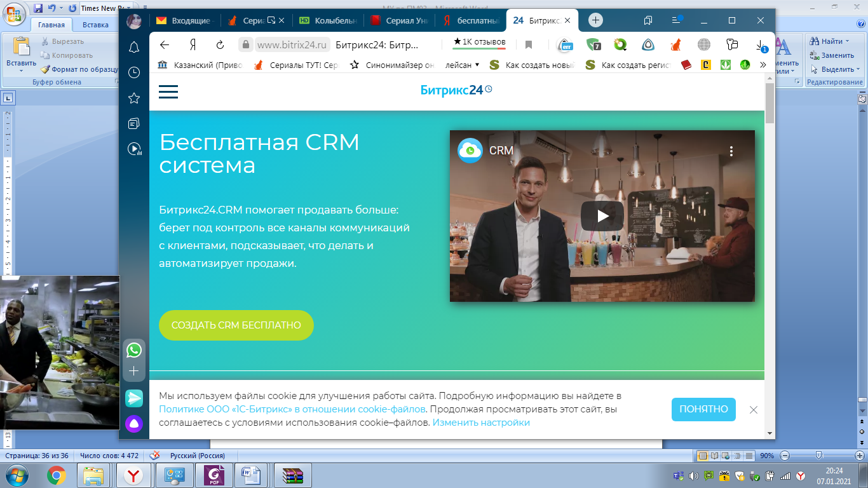Expand the Выделить dropdown in Word

click(835, 69)
